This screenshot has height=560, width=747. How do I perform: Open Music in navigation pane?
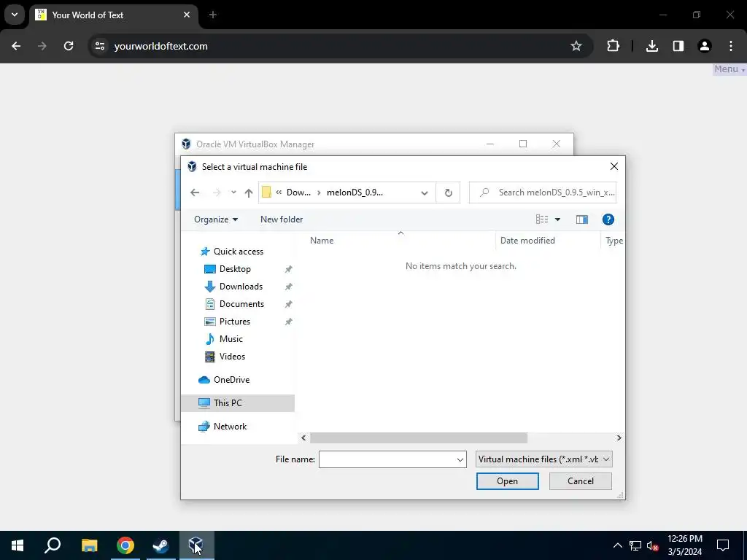231,339
